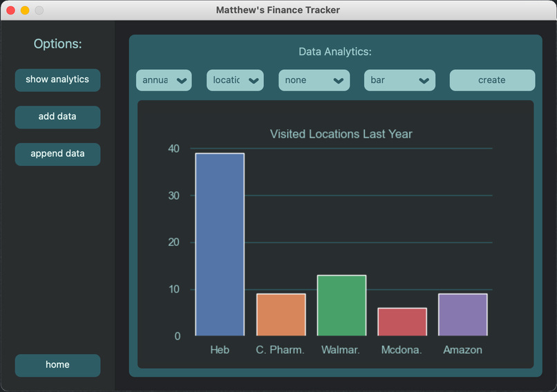Click the Matthew's Finance Tracker title text
The height and width of the screenshot is (392, 557).
pos(278,10)
